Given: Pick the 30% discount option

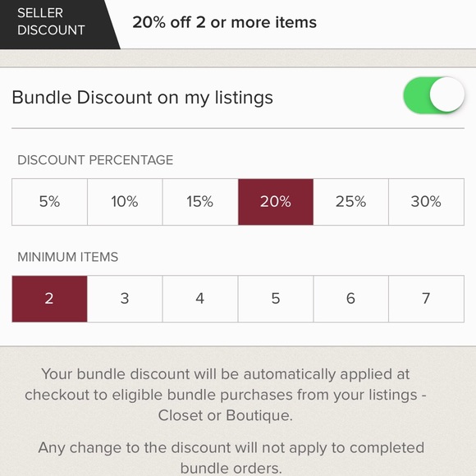Looking at the screenshot, I should 426,202.
